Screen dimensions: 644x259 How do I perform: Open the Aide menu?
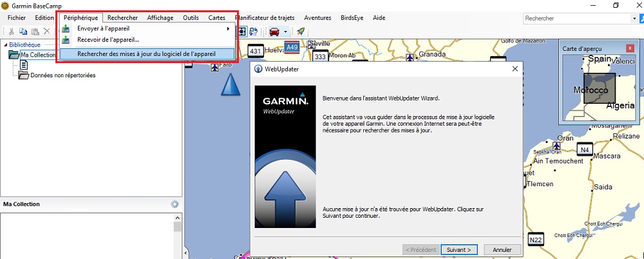[379, 17]
